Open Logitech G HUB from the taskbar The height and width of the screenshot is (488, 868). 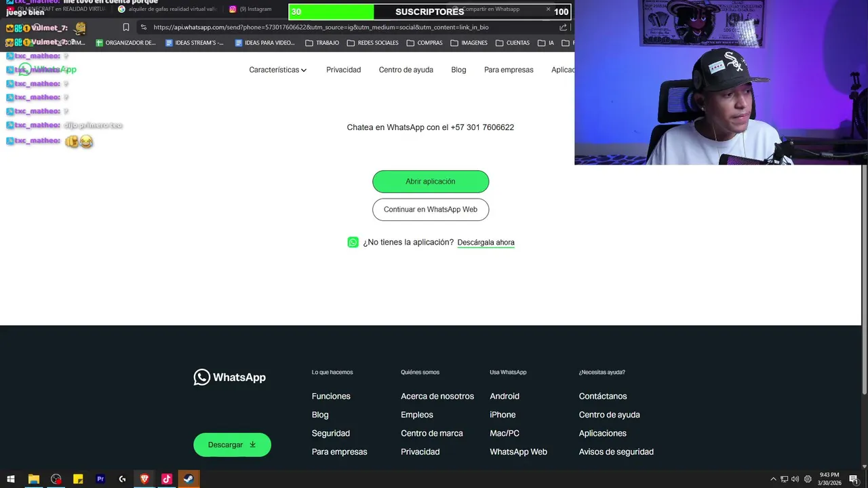122,479
